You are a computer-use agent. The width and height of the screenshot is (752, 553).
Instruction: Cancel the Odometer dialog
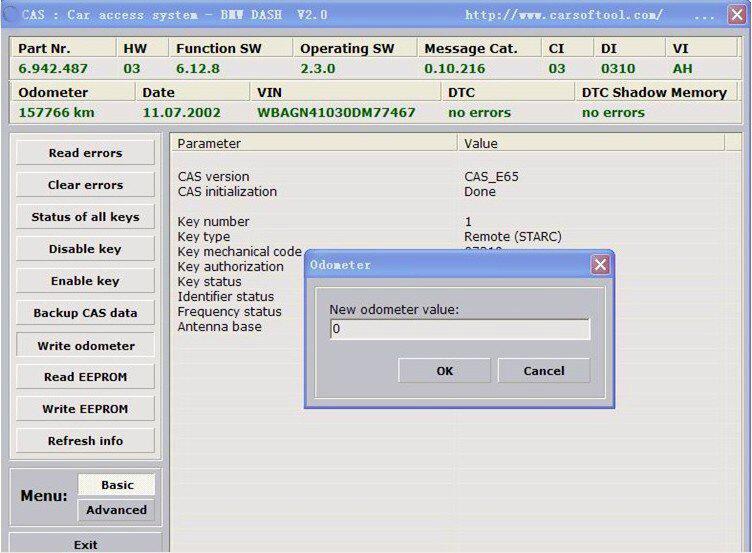544,371
